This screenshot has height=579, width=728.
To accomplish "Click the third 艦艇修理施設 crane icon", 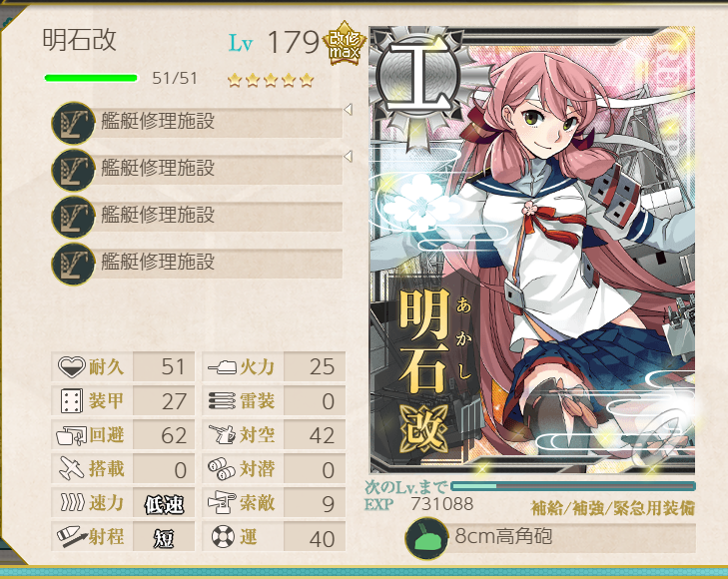I will click(73, 218).
